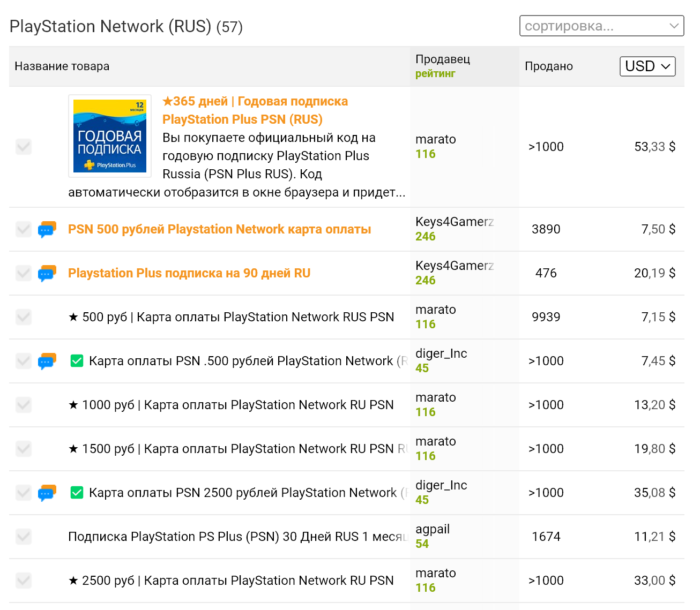Open Подписка PlayStation PS Plus 30 Дней product

click(x=238, y=537)
